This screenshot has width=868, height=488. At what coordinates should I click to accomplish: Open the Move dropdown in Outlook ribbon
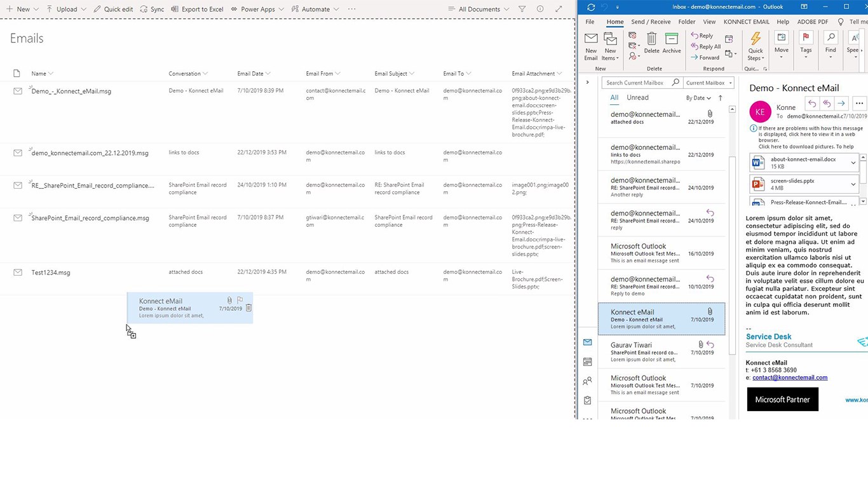coord(782,44)
